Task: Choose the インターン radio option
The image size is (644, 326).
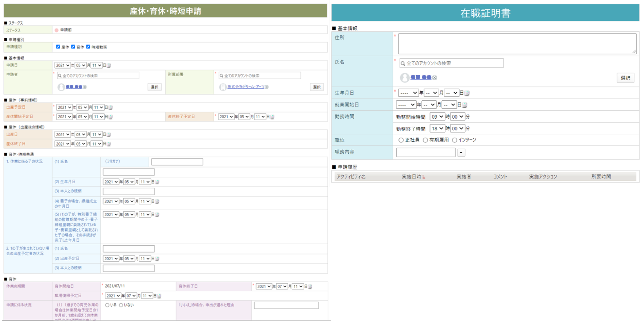Action: (455, 140)
